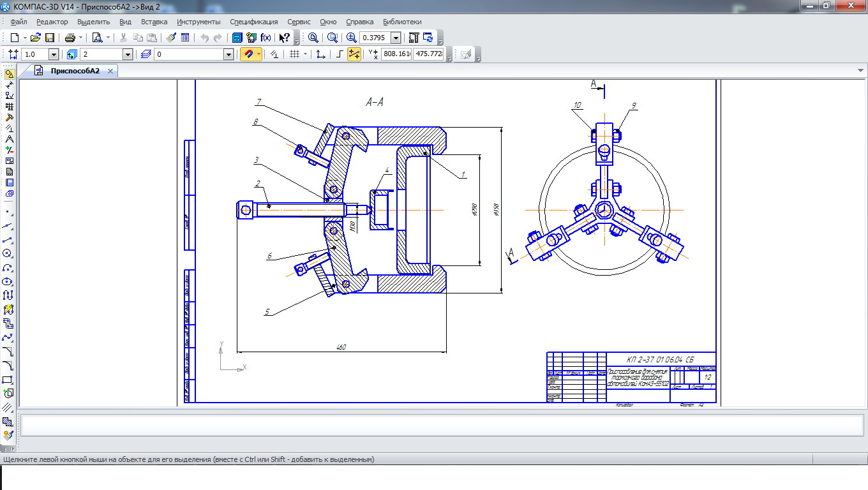Toggle the highlighted rounding mode button
Image resolution: width=868 pixels, height=490 pixels.
354,54
